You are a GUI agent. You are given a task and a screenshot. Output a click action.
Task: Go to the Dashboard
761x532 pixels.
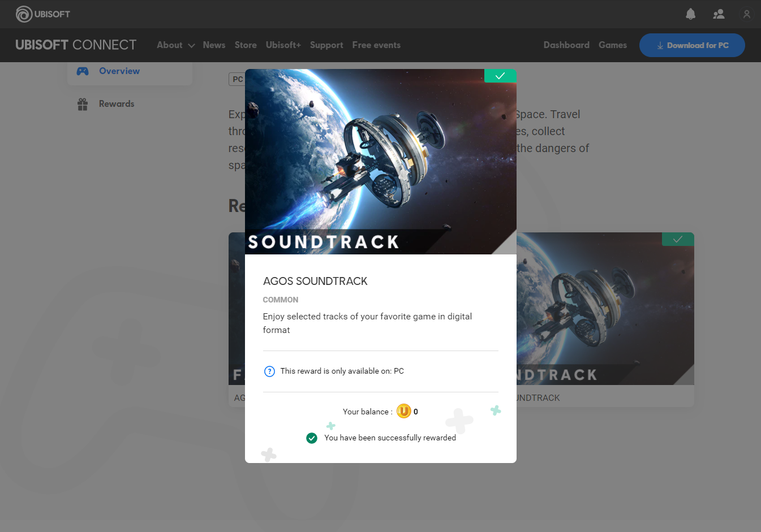click(x=566, y=45)
